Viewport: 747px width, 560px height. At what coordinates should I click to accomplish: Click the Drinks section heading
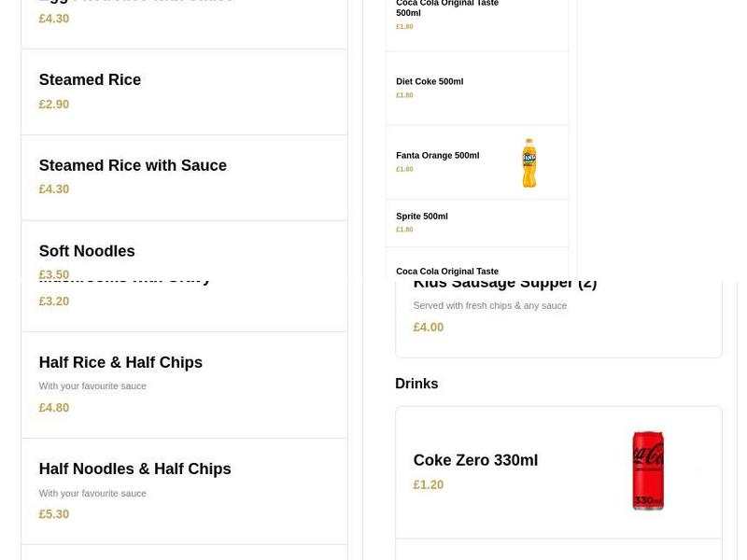(416, 384)
